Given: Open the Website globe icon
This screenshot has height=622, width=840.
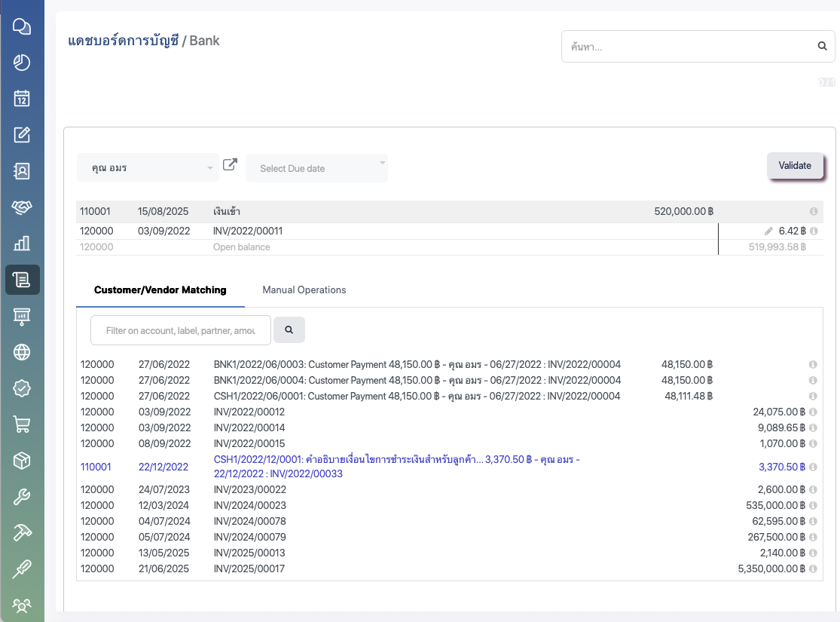Looking at the screenshot, I should [x=22, y=352].
